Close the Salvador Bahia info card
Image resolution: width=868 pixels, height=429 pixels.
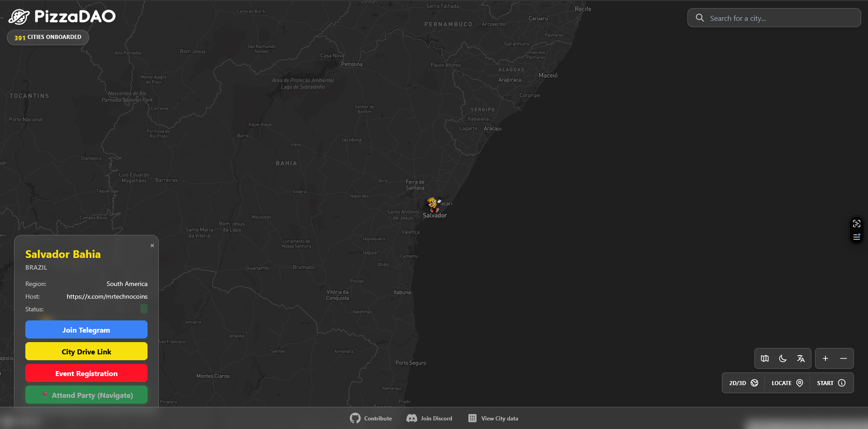pos(152,245)
